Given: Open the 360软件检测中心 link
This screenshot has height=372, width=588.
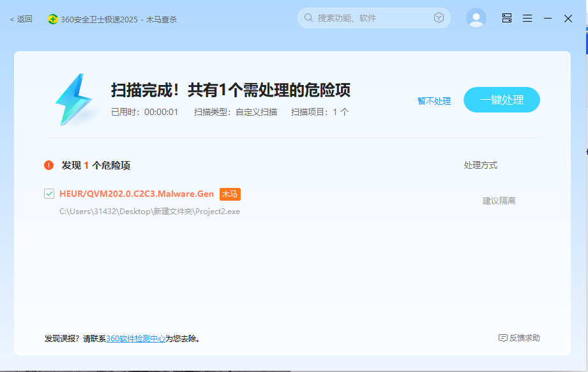Looking at the screenshot, I should [x=136, y=339].
